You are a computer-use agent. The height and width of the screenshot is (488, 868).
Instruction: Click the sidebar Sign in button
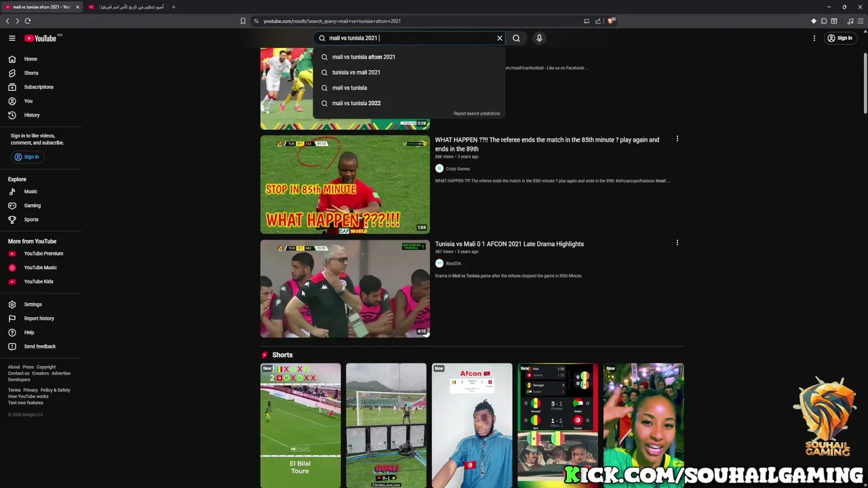[26, 157]
